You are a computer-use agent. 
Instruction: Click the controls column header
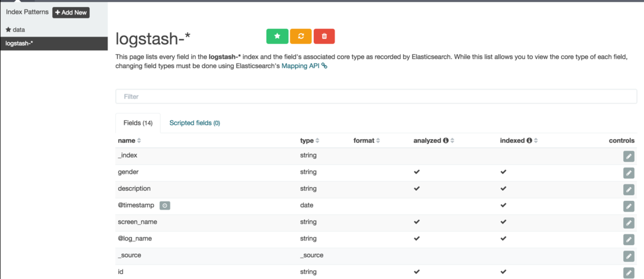click(x=621, y=140)
